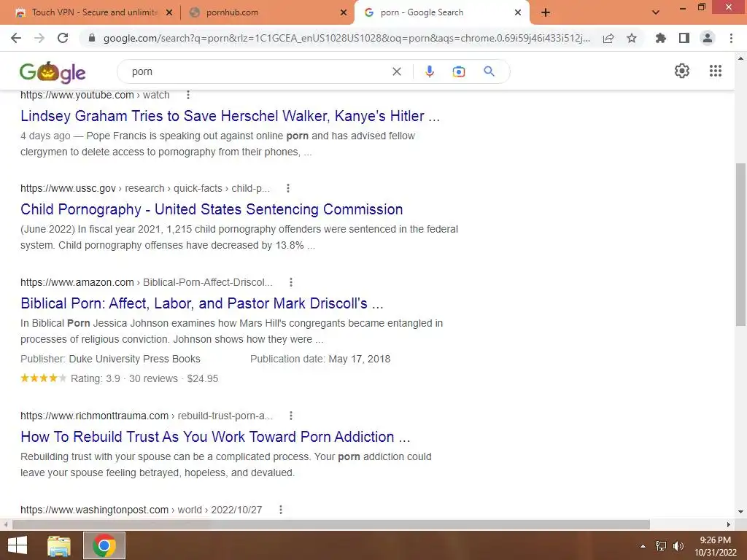This screenshot has width=747, height=560.
Task: Go to Google Halloween logo home
Action: point(53,72)
